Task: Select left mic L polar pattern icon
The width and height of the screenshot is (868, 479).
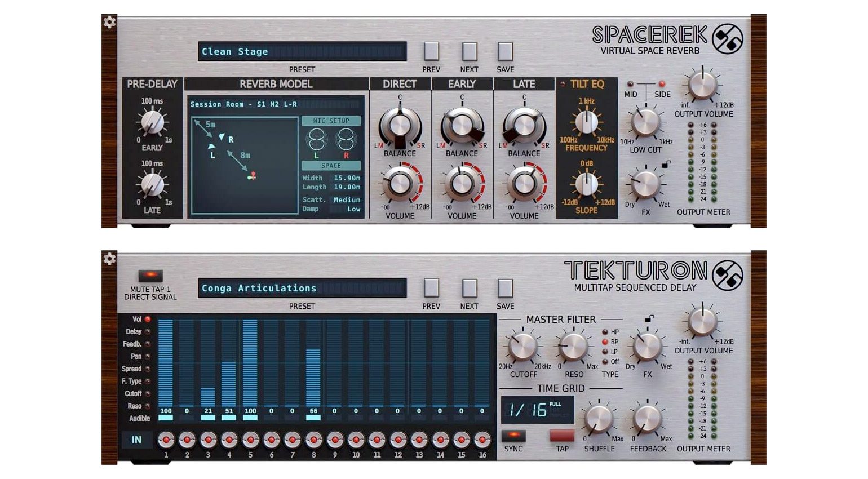Action: pos(317,139)
